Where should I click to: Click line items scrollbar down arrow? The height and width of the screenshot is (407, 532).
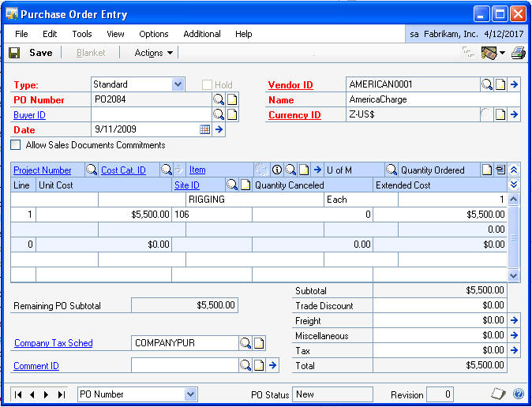[513, 275]
